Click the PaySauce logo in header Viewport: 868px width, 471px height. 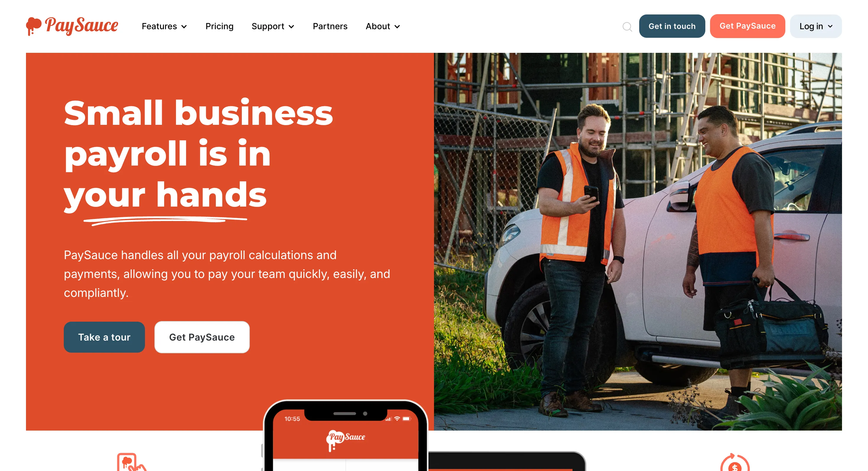click(x=72, y=26)
